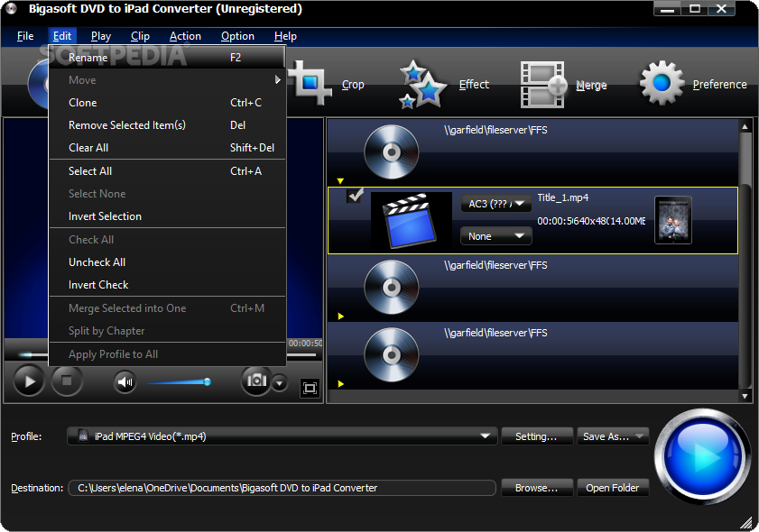Image resolution: width=759 pixels, height=532 pixels.
Task: Click the clapperboard icon of Title_1.mp4
Action: pos(412,221)
